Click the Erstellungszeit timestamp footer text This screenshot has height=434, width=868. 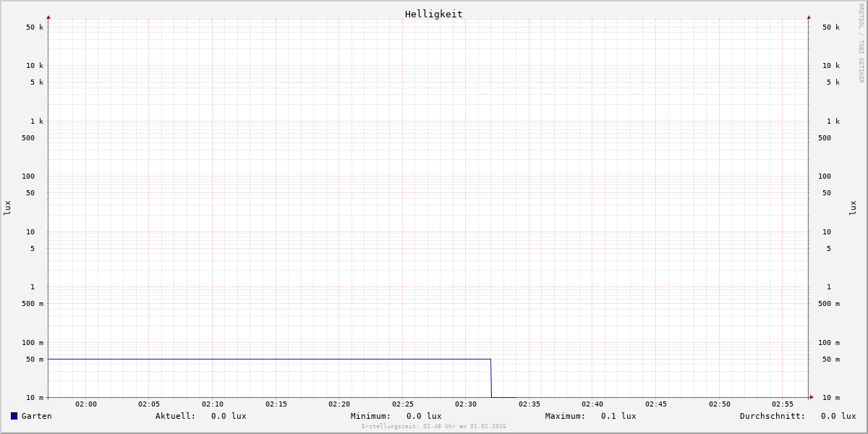434,427
